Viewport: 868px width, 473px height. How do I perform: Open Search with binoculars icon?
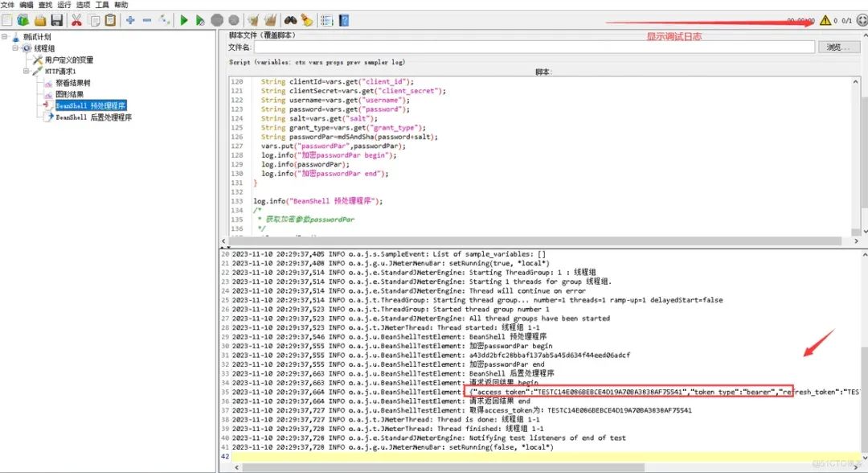click(x=290, y=20)
